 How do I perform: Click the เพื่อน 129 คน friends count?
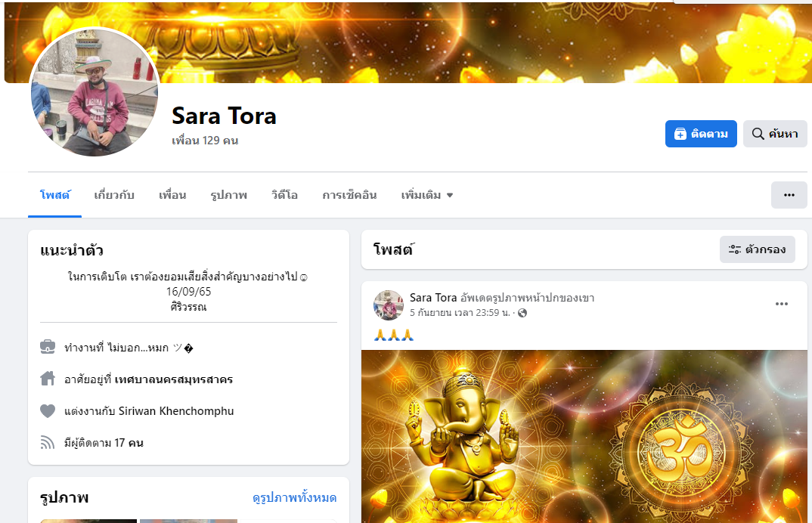205,141
